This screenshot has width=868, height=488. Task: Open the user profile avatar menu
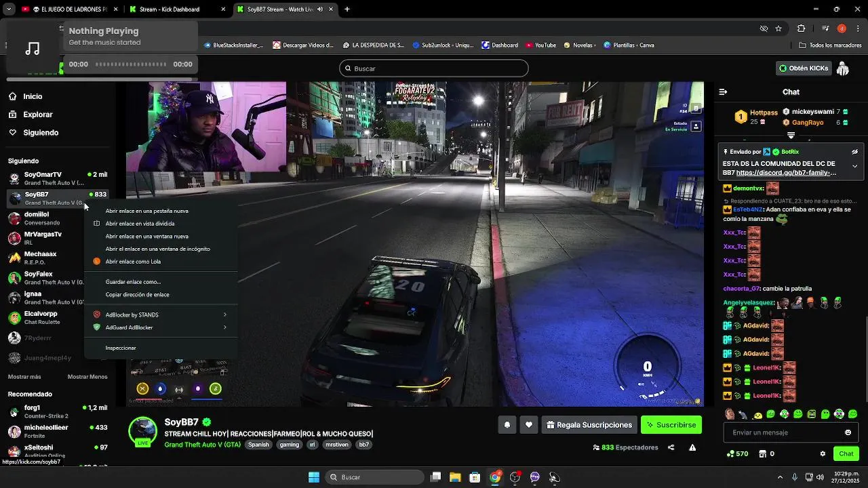tap(843, 68)
